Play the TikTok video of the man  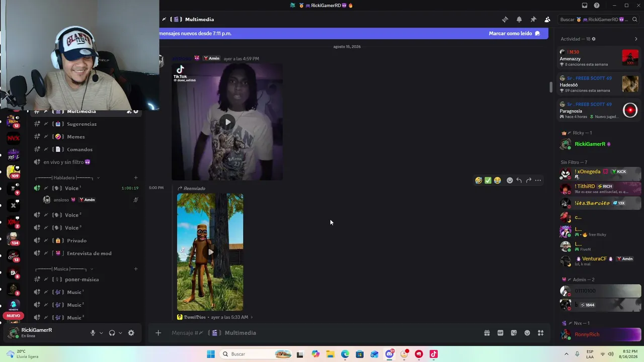pyautogui.click(x=227, y=122)
